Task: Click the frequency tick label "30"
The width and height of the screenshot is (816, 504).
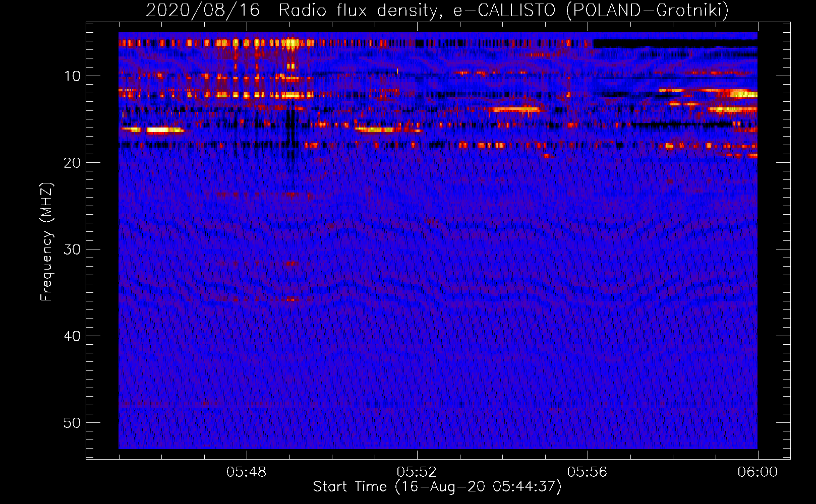Action: [72, 249]
